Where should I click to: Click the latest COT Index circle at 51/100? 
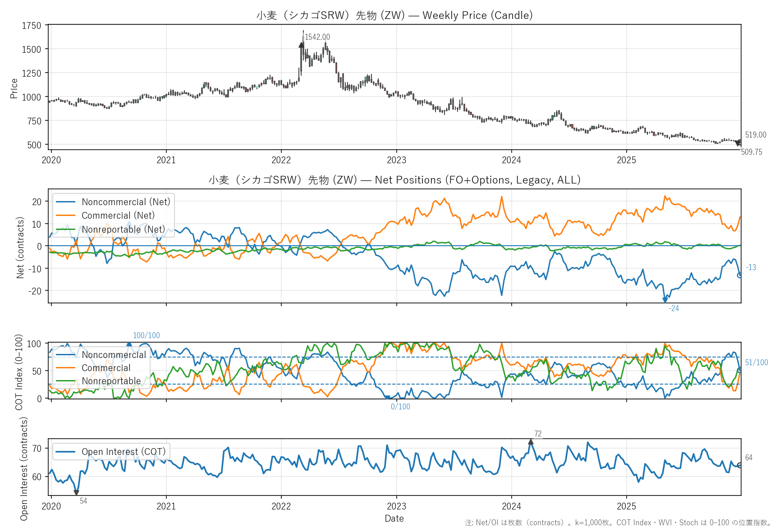click(740, 370)
